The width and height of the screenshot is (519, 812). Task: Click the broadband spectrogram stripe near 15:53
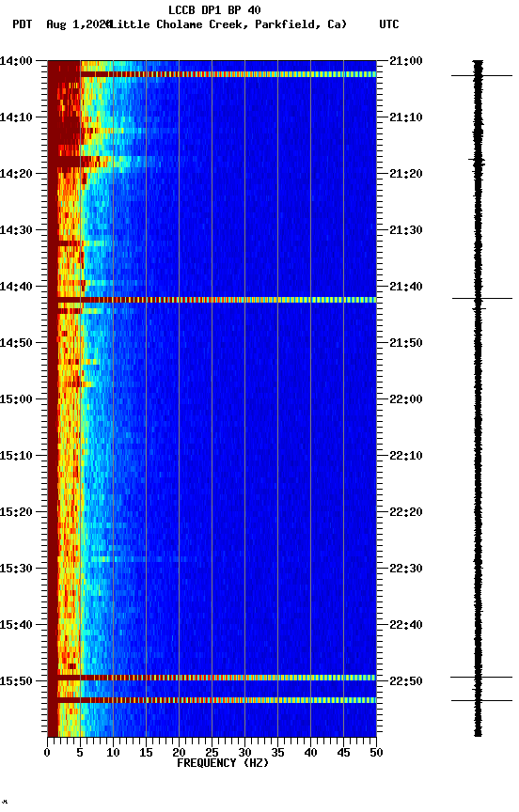212,700
